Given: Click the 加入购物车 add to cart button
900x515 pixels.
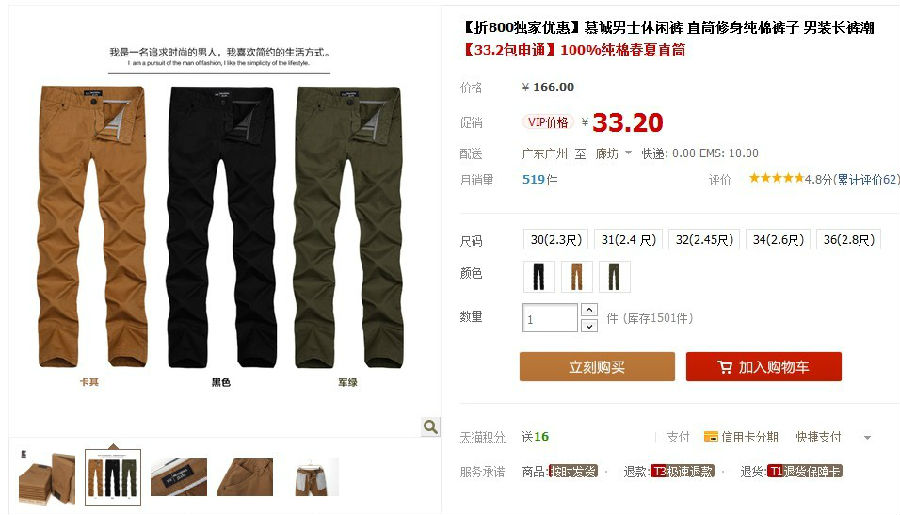Looking at the screenshot, I should (x=763, y=366).
